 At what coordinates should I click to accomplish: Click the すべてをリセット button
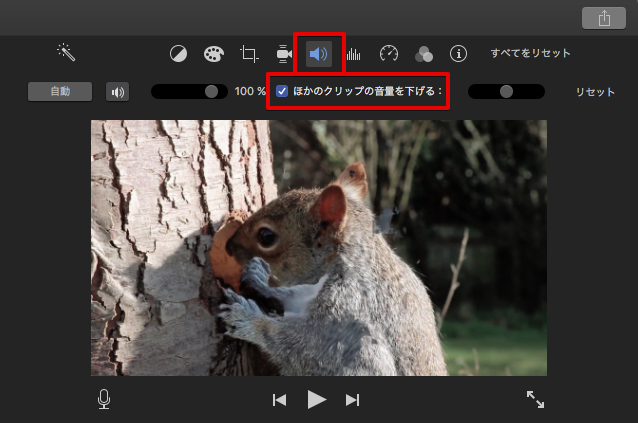(x=530, y=53)
